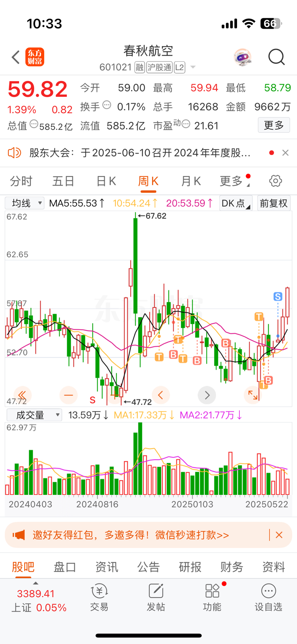Screen dimensions: 297x644
Task: Switch to 日K chart tab
Action: coord(106,181)
